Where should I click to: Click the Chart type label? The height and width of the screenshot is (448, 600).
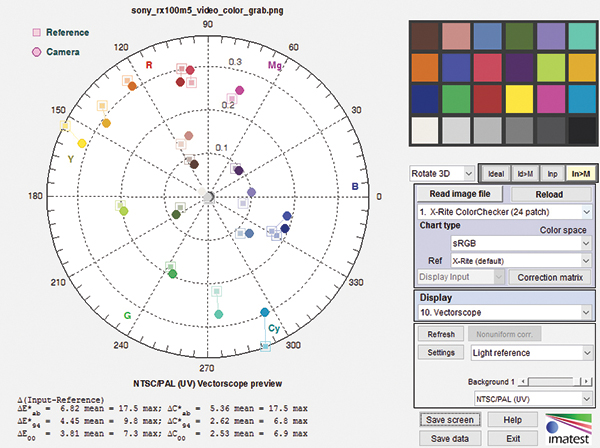[x=440, y=225]
